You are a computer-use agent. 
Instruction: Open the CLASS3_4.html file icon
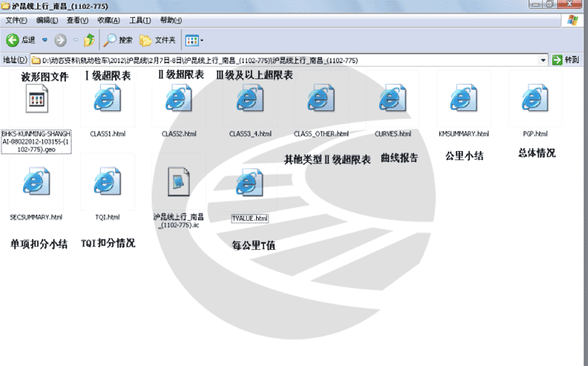coord(250,98)
